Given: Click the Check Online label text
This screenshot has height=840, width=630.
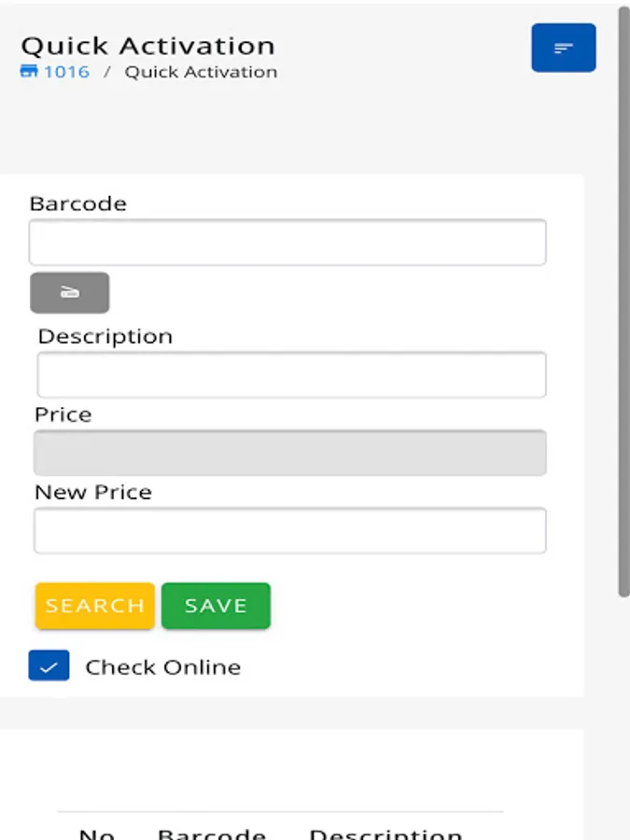Looking at the screenshot, I should click(163, 667).
